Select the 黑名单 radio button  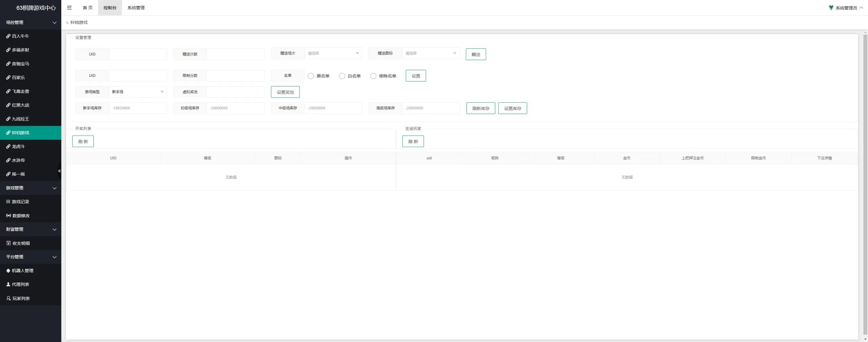(x=311, y=76)
